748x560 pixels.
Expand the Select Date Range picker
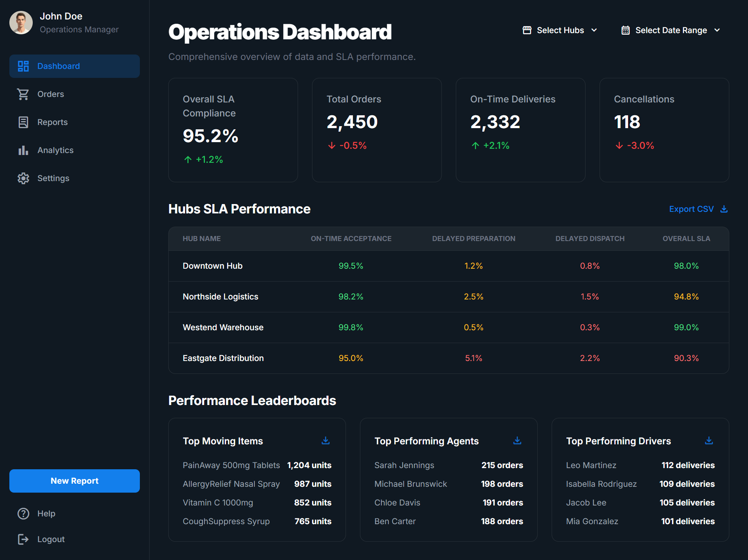(x=670, y=30)
